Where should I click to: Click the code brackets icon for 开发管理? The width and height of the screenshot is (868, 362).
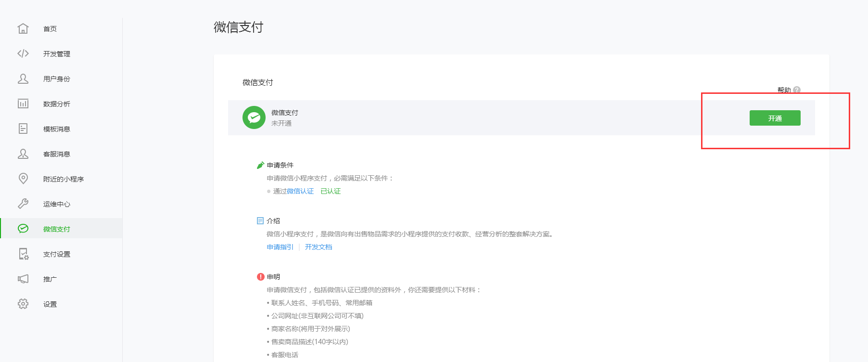pyautogui.click(x=23, y=53)
